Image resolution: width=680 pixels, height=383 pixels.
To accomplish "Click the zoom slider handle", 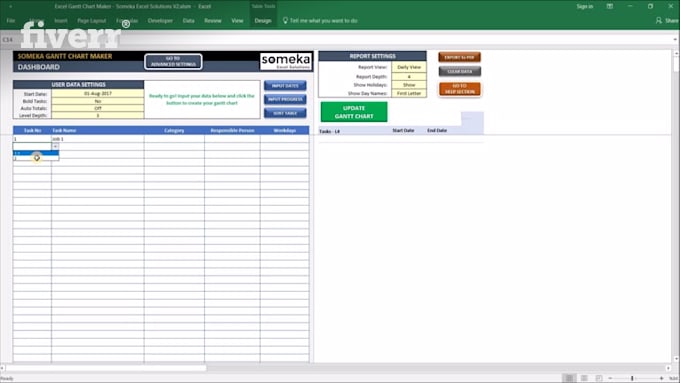I will (632, 378).
